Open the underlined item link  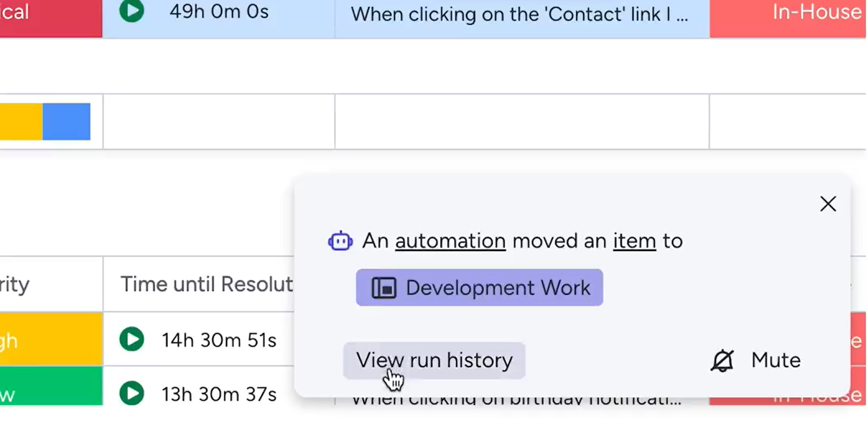tap(634, 241)
